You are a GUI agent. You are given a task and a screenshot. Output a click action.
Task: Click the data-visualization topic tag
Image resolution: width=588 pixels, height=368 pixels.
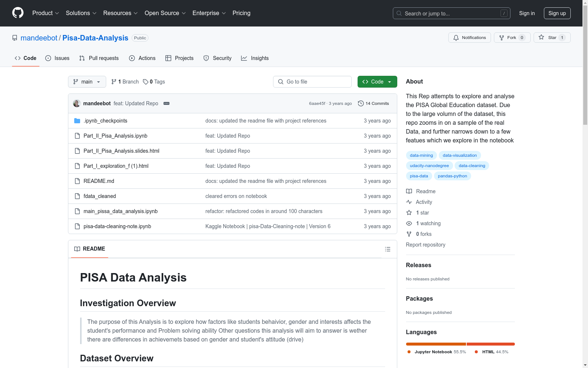coord(460,155)
